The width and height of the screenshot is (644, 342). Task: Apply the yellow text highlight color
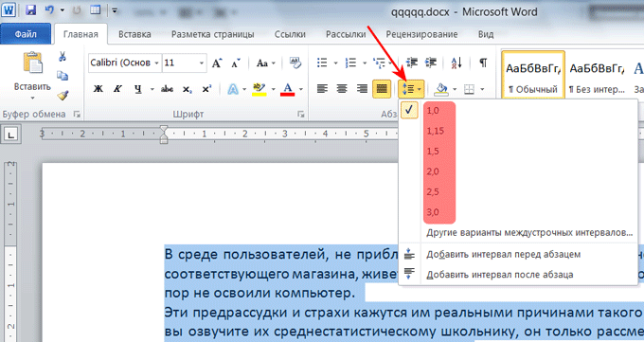(x=259, y=89)
